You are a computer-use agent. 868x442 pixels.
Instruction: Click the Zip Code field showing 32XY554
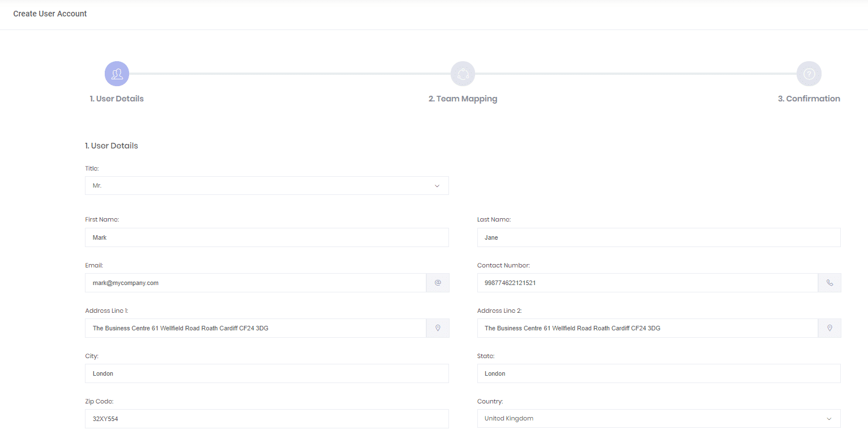point(266,418)
